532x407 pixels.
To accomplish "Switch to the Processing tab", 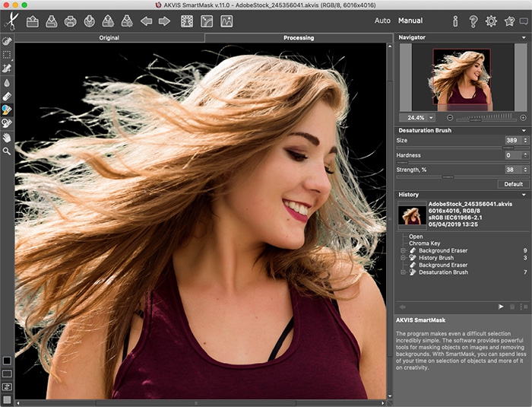I will pyautogui.click(x=299, y=38).
